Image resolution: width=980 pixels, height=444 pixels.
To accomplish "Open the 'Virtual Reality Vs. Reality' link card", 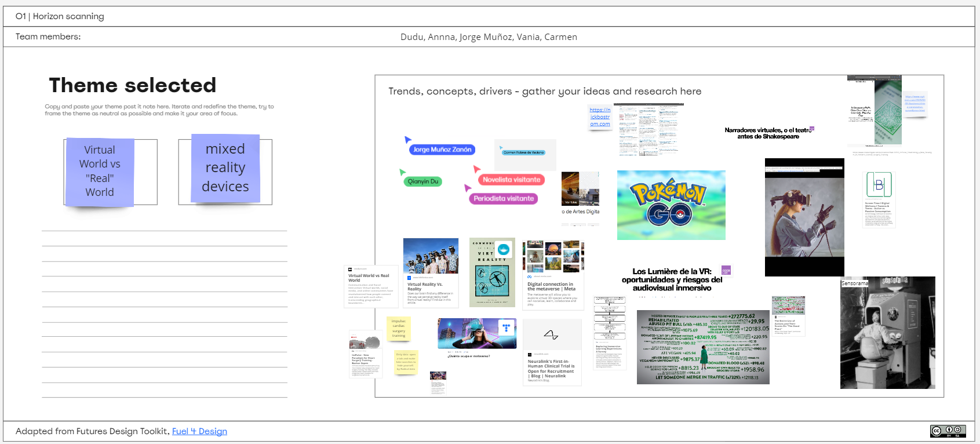I will [x=431, y=272].
